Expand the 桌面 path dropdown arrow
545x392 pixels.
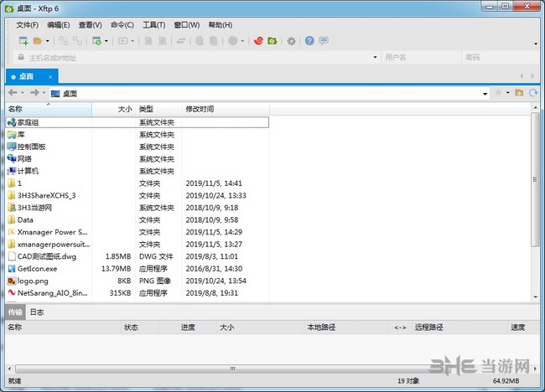pos(485,94)
